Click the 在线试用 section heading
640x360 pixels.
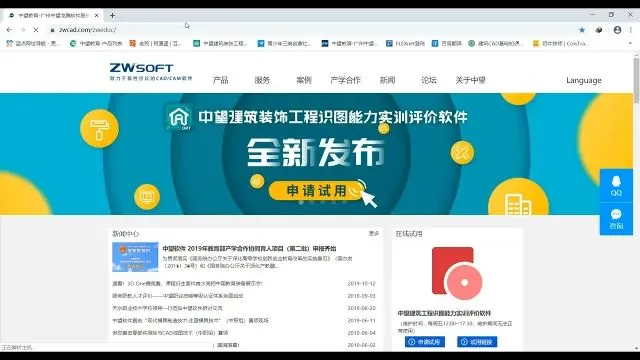[409, 234]
